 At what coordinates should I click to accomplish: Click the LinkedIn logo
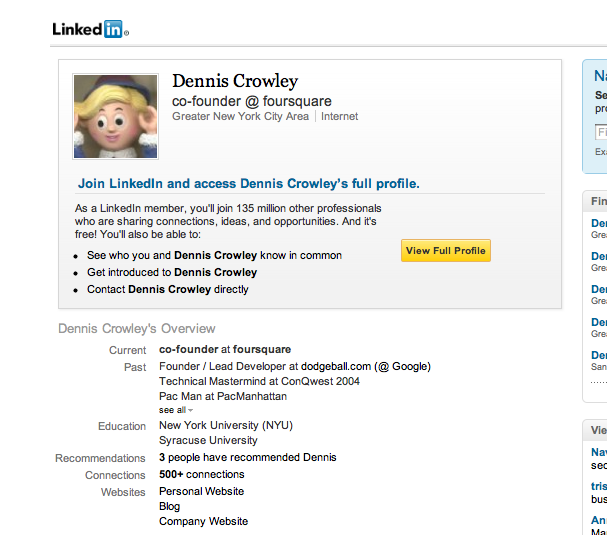[x=89, y=29]
